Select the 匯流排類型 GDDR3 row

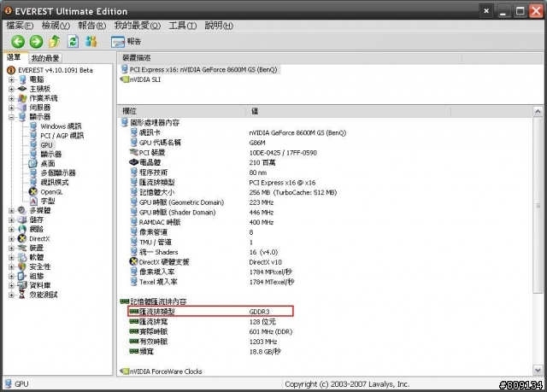click(x=211, y=311)
